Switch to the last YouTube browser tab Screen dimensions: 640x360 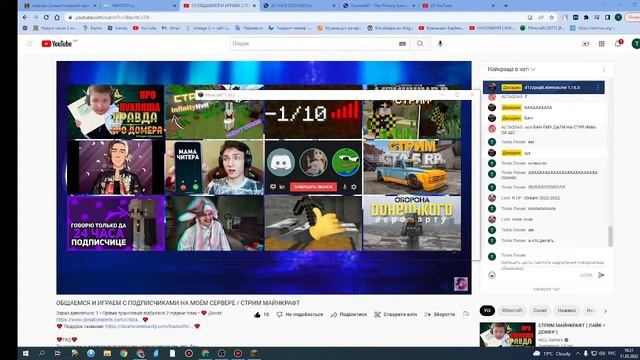[x=458, y=6]
